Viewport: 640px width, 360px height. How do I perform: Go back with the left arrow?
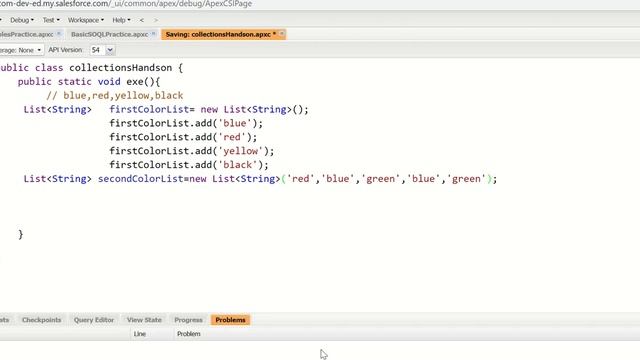[142, 20]
